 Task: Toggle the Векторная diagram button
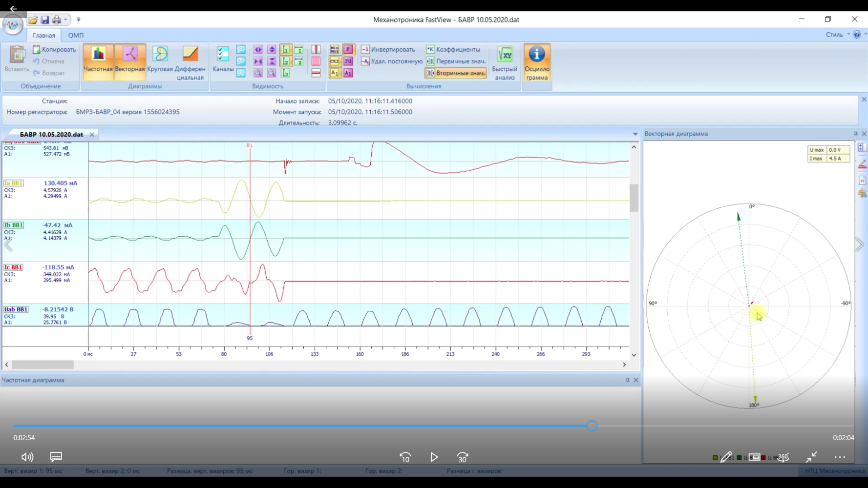tap(130, 62)
